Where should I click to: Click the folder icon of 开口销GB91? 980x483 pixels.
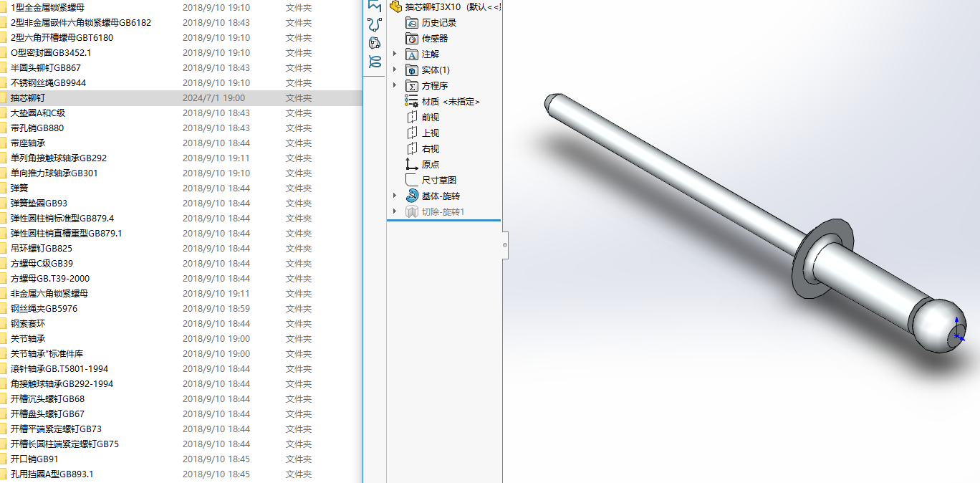point(3,459)
